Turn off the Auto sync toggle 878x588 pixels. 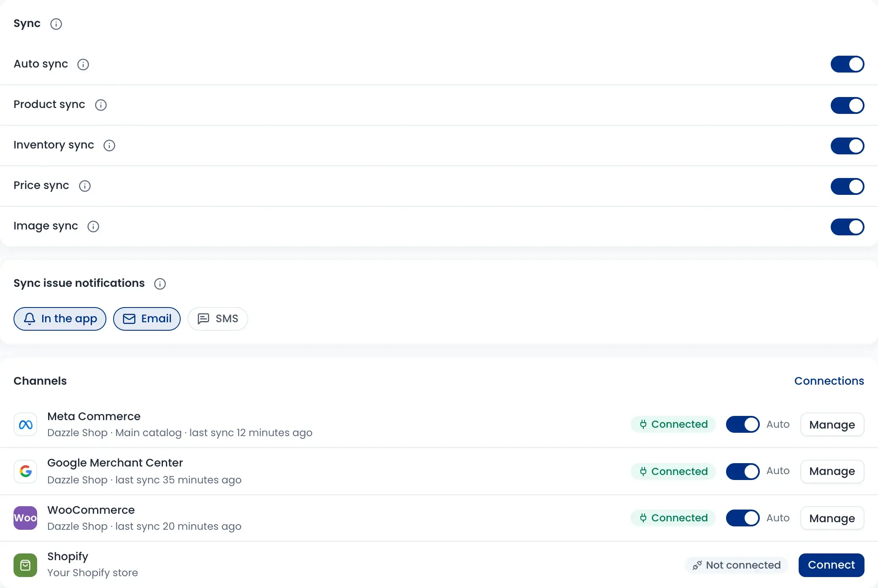(x=848, y=64)
